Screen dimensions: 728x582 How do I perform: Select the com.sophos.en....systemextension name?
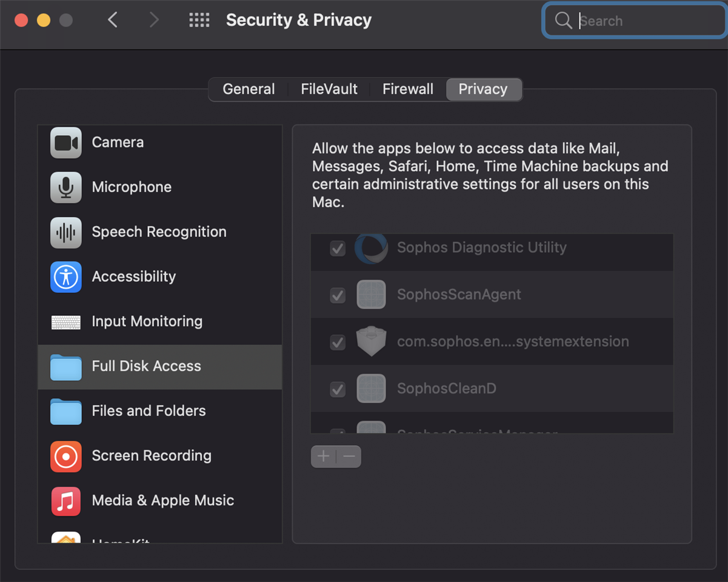click(x=513, y=342)
